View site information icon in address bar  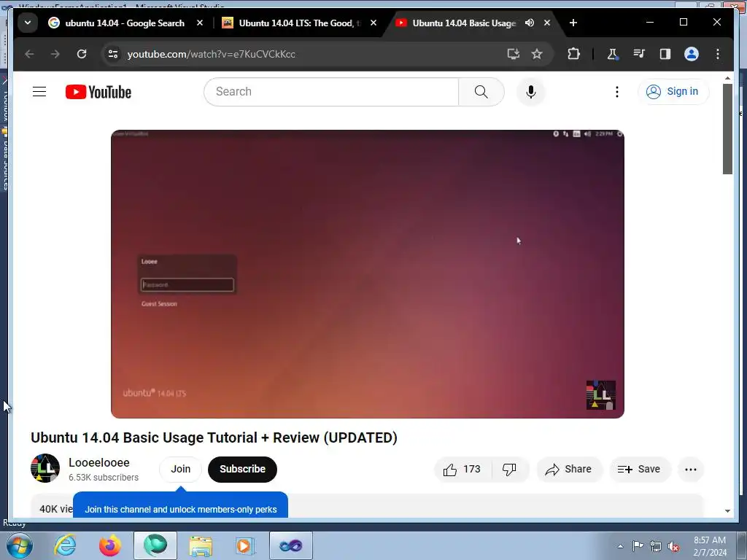113,54
